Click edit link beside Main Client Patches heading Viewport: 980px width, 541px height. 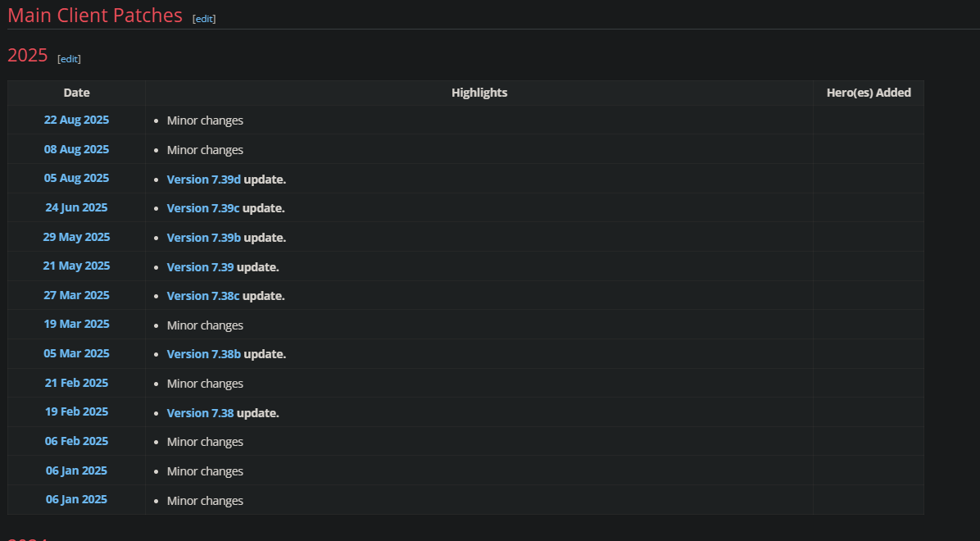204,19
